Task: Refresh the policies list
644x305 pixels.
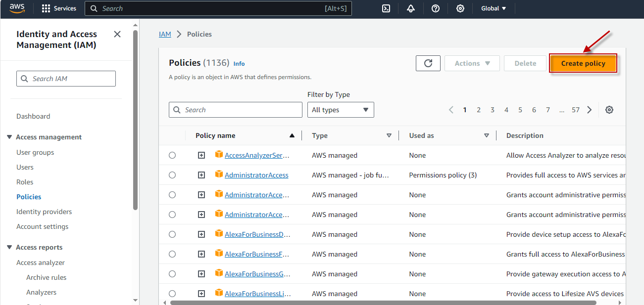Action: point(428,63)
